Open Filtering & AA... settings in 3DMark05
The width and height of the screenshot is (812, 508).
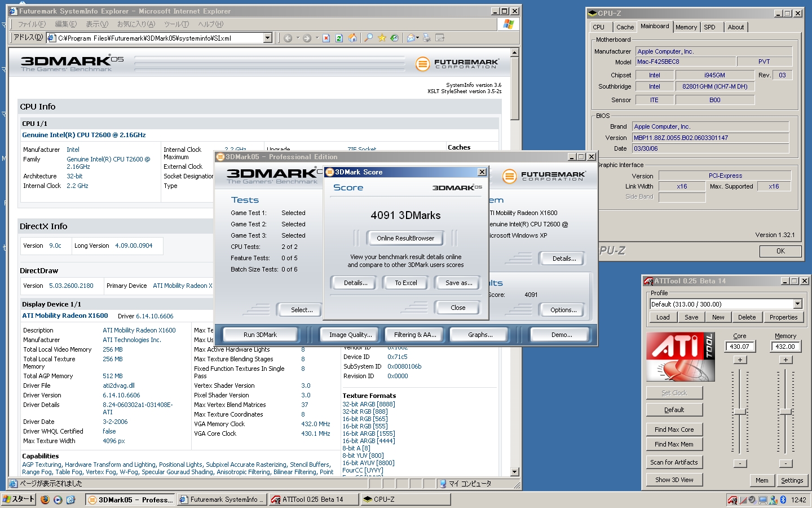415,335
